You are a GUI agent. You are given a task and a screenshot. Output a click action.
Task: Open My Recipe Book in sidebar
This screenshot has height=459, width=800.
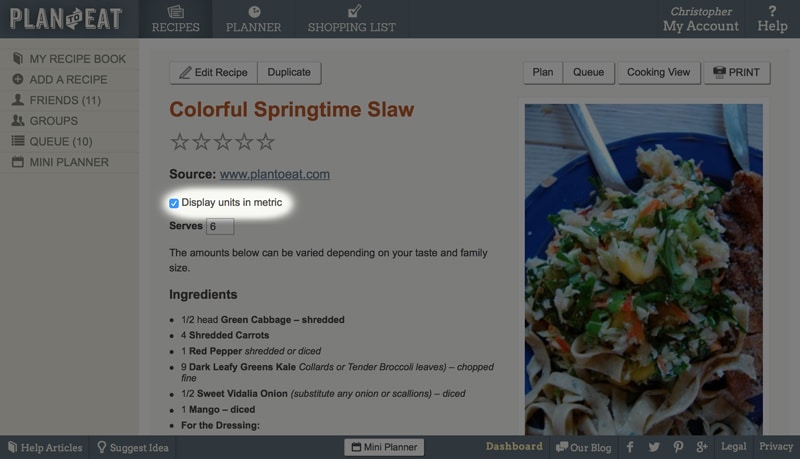(69, 59)
